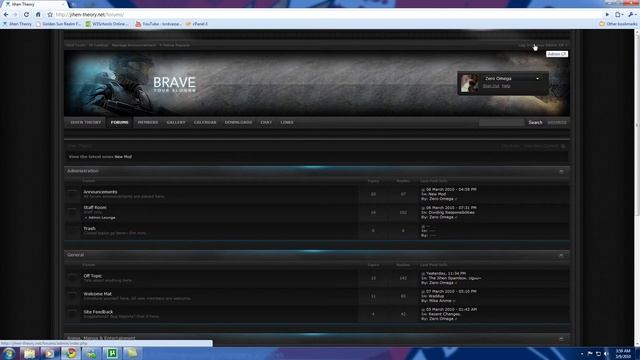
Task: Click the Announcements forum status icon
Action: click(x=73, y=194)
